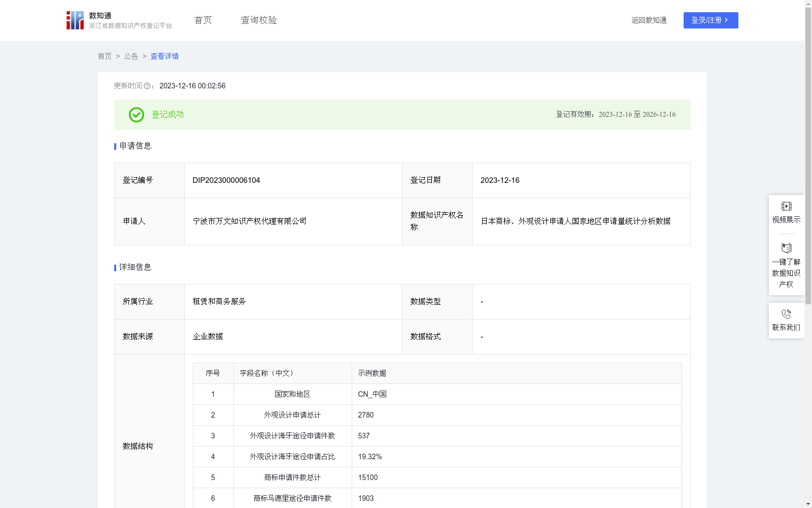Click the 数据类型 label cell

(x=437, y=302)
